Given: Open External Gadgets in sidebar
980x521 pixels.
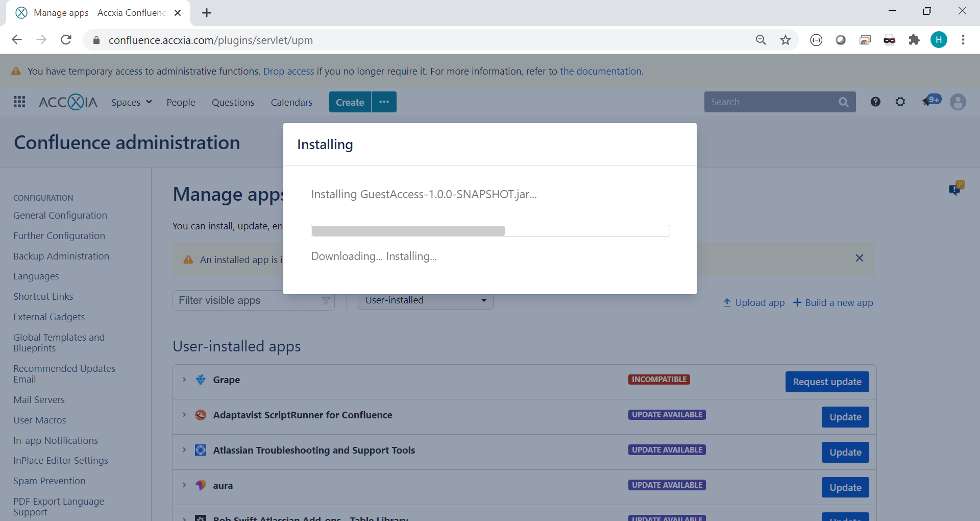Looking at the screenshot, I should coord(49,317).
